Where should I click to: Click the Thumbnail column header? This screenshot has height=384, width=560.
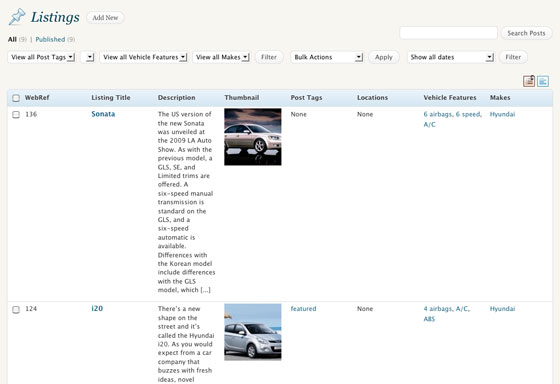coord(242,98)
